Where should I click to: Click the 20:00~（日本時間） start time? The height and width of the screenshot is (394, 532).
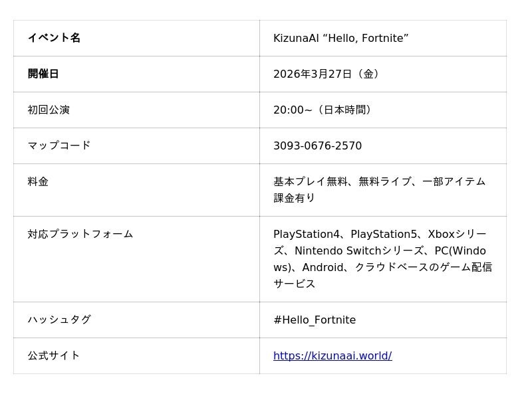[322, 110]
